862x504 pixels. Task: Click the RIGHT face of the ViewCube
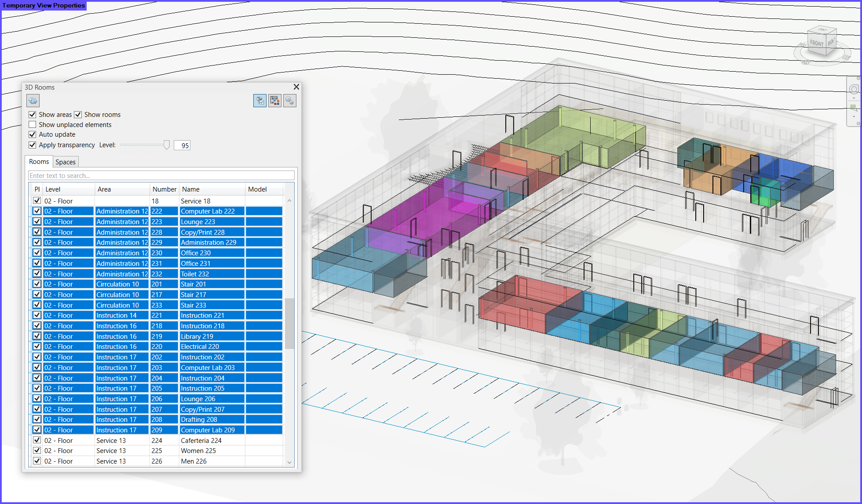[x=831, y=43]
